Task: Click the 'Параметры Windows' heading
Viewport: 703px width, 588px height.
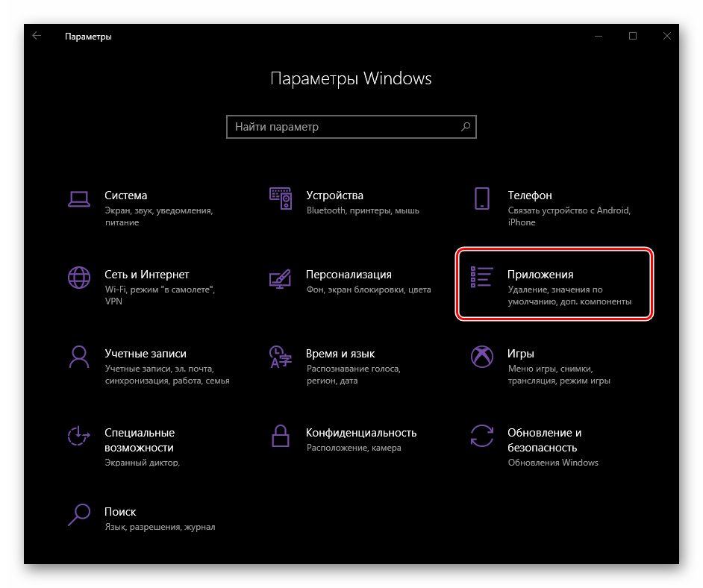Action: [351, 79]
